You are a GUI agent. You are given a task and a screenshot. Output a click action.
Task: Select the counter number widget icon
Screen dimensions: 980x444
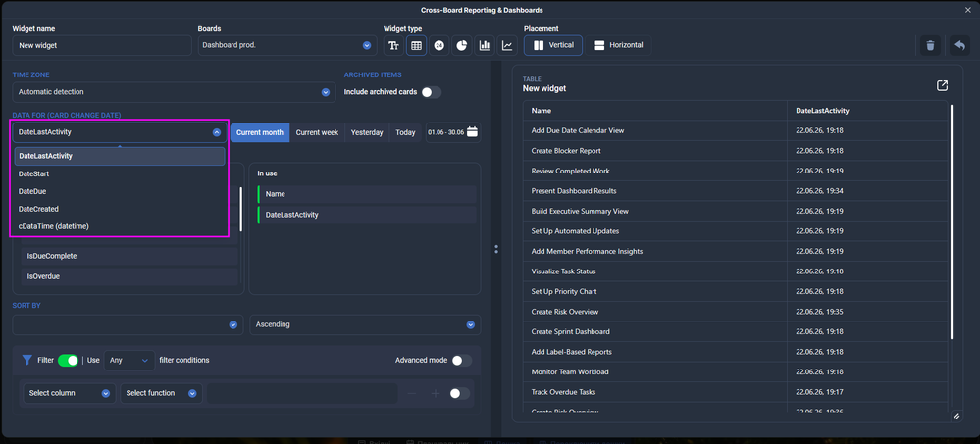438,46
